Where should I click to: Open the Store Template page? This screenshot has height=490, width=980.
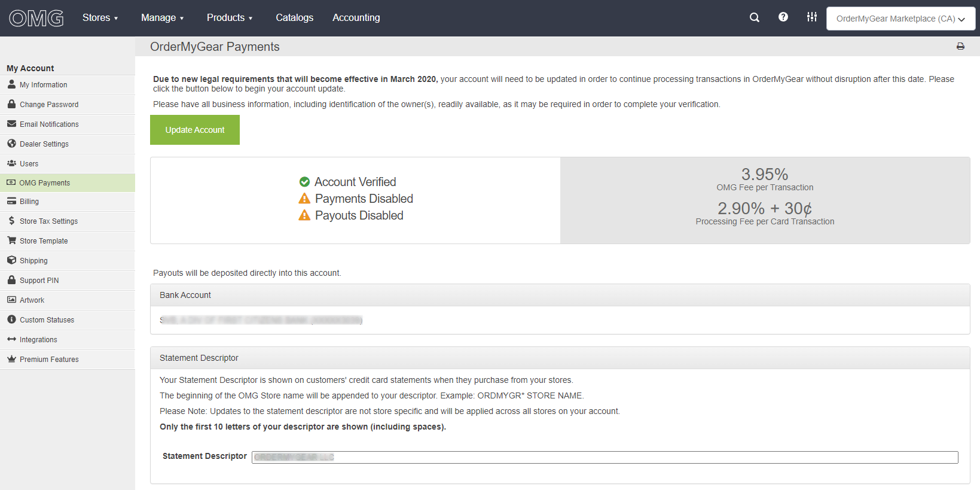[x=68, y=241]
